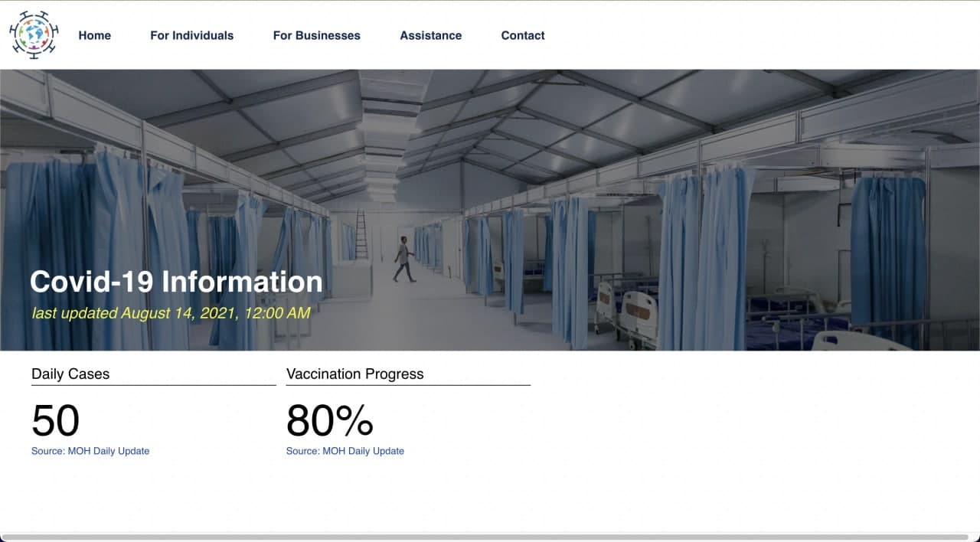Click the Covid-19 Information heading
This screenshot has width=980, height=542.
(x=176, y=282)
